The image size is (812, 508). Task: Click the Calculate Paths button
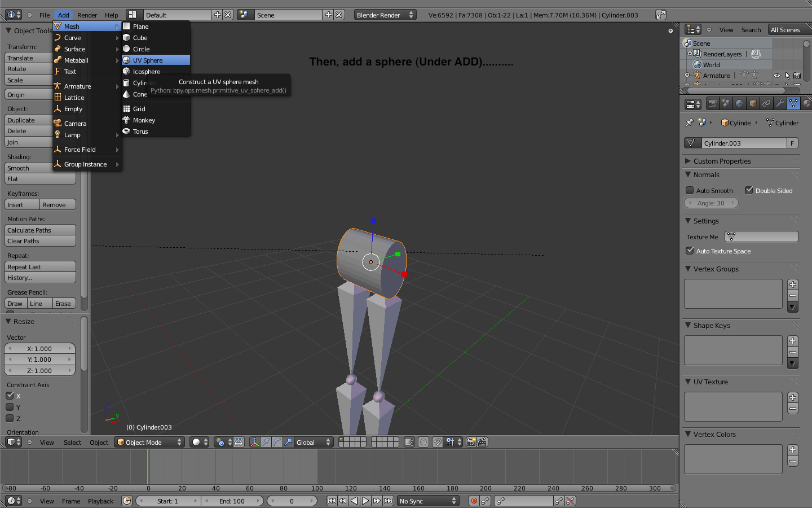39,230
